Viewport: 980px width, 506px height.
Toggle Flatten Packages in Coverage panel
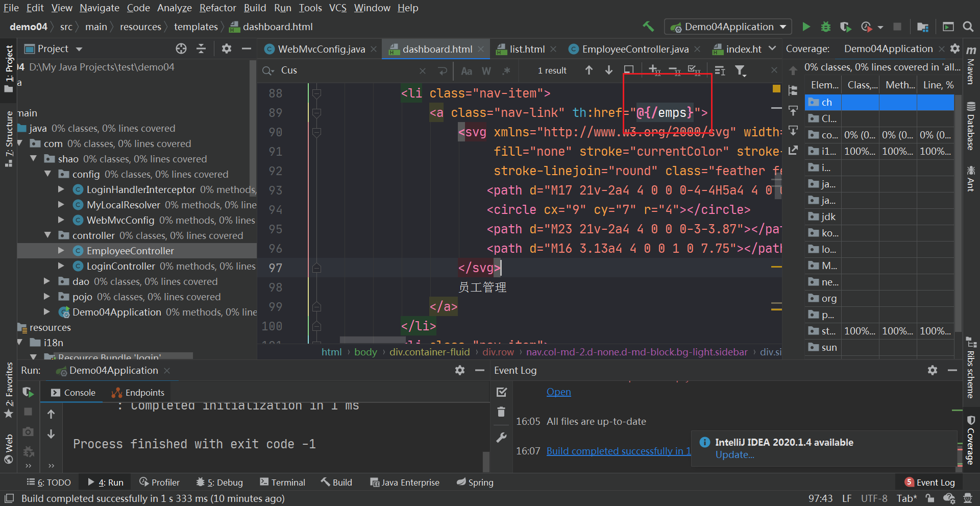(x=793, y=90)
